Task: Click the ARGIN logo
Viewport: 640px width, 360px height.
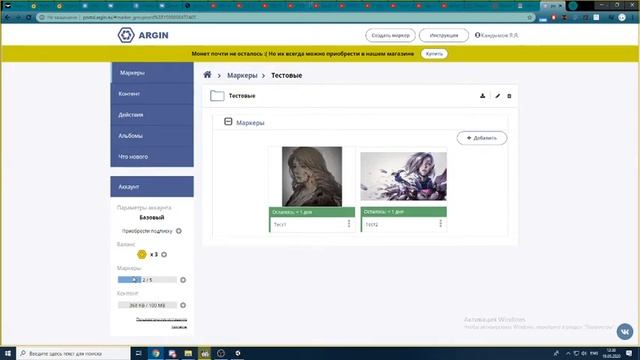Action: pyautogui.click(x=143, y=35)
